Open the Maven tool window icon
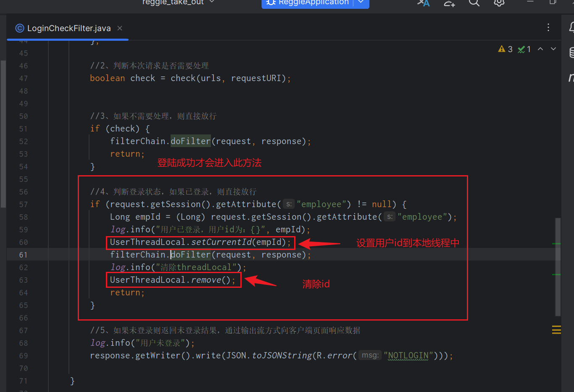Viewport: 574px width, 392px height. 571,77
